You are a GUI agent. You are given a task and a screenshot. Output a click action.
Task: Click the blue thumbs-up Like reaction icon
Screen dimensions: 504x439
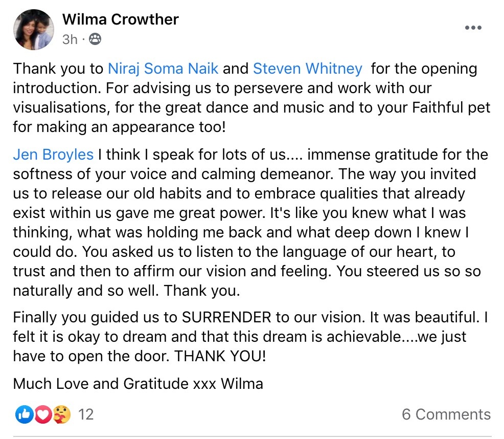click(24, 414)
